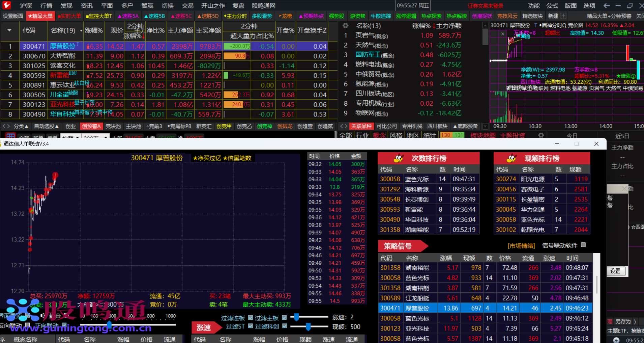Click the 设置 button on right panel
The image size is (644, 343).
615,271
